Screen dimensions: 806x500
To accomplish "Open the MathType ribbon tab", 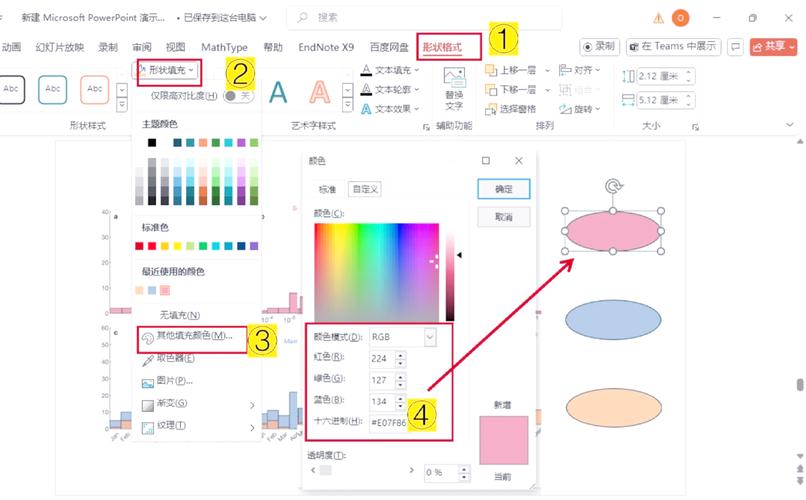I will (x=224, y=47).
